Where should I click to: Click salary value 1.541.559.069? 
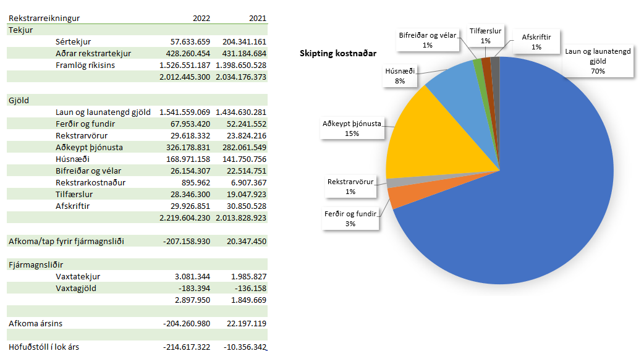[185, 112]
